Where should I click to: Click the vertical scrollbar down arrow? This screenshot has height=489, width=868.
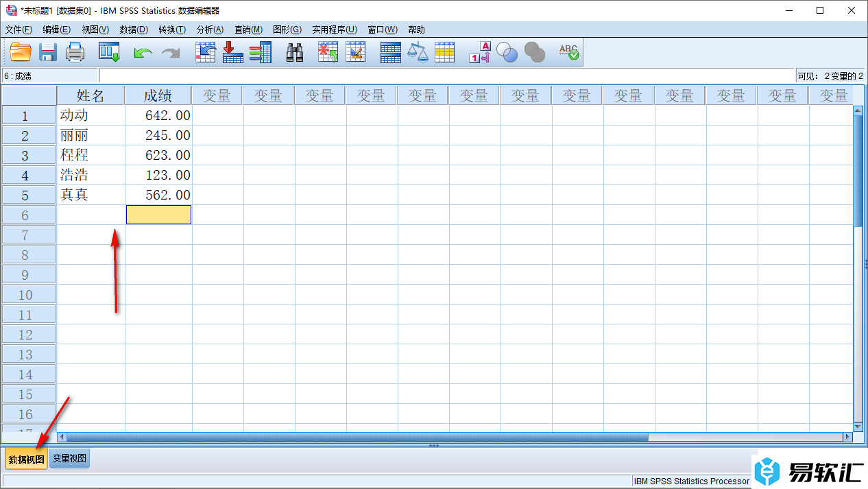(858, 425)
